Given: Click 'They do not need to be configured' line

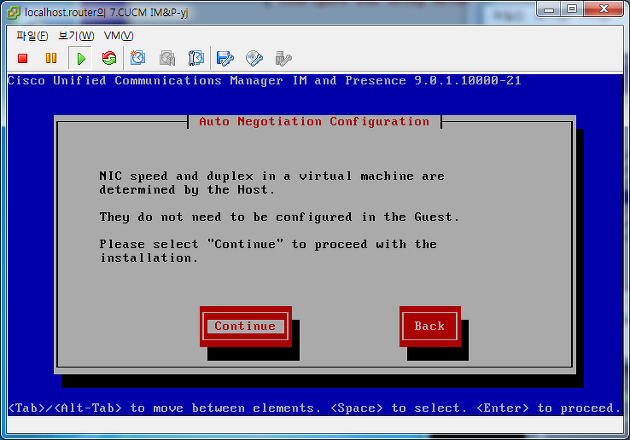Looking at the screenshot, I should (280, 217).
